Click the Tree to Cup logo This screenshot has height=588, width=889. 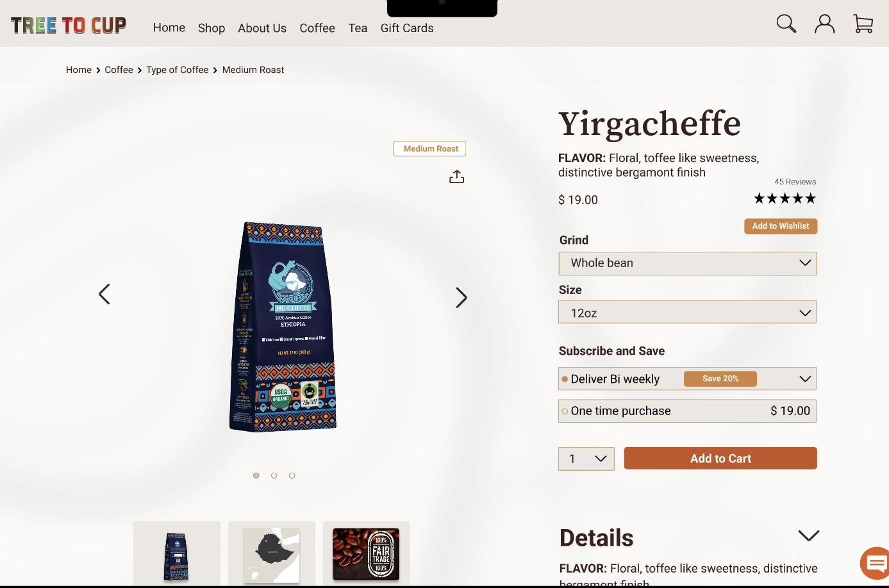[x=69, y=25]
